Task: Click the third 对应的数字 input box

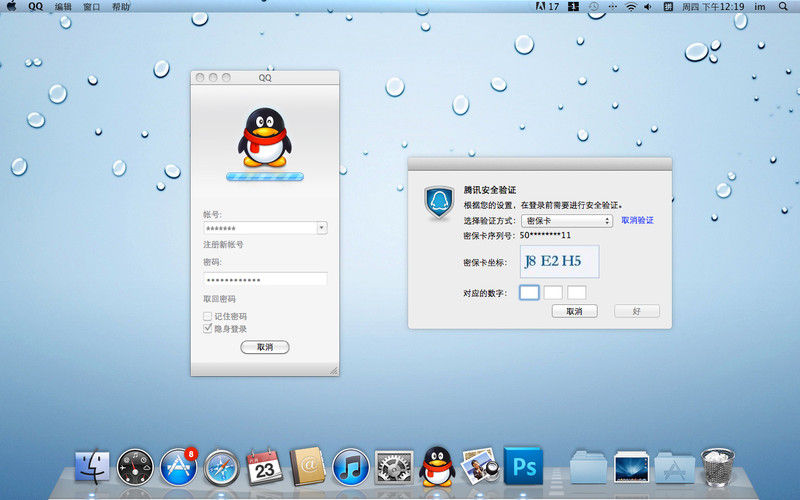Action: click(x=577, y=292)
